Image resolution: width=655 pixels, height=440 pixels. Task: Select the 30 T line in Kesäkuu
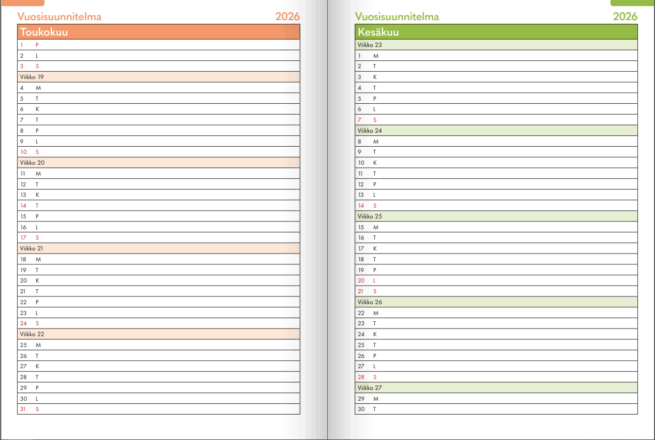(x=496, y=409)
